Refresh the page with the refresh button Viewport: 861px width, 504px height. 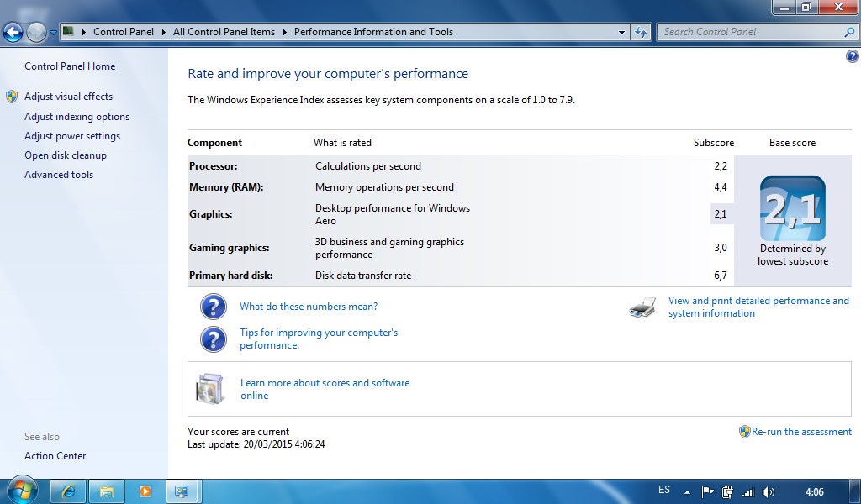pyautogui.click(x=641, y=32)
